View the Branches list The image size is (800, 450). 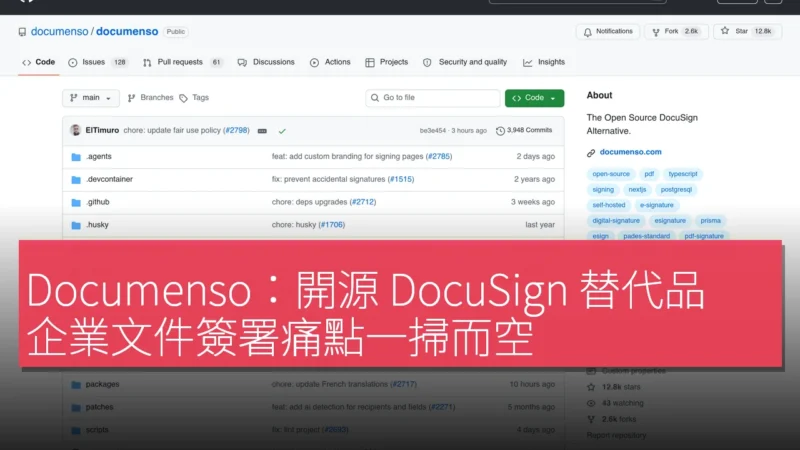pyautogui.click(x=151, y=98)
